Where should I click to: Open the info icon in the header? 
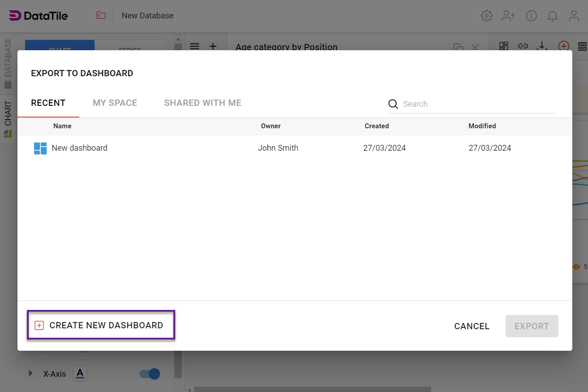click(532, 15)
